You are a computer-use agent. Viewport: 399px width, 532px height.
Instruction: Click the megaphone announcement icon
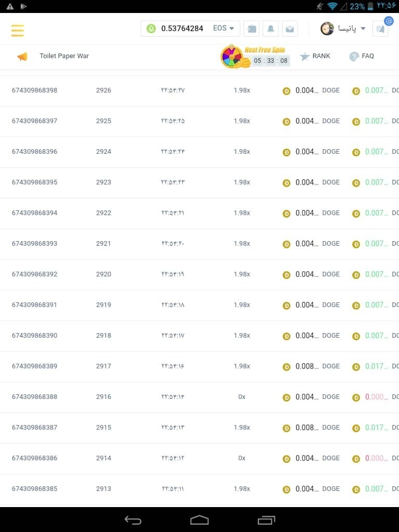pos(22,57)
